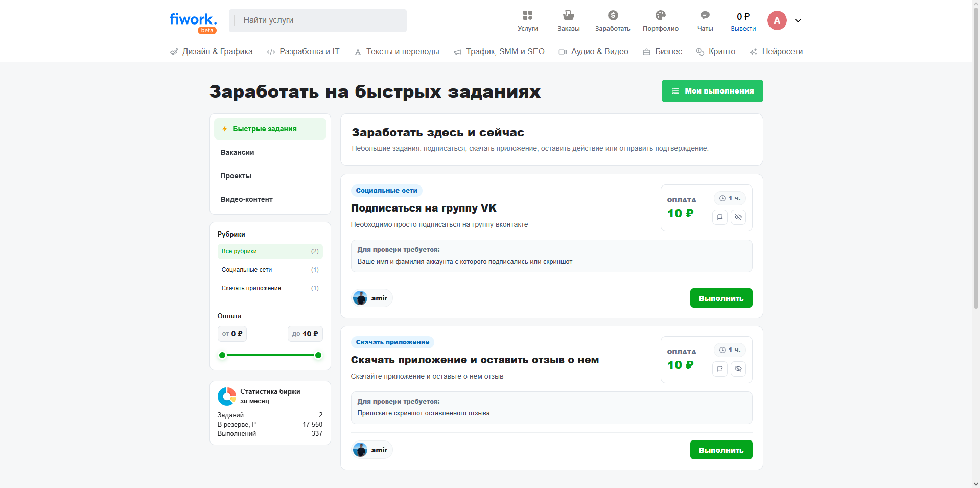Click Вывести balance link
The height and width of the screenshot is (488, 980).
point(743,29)
